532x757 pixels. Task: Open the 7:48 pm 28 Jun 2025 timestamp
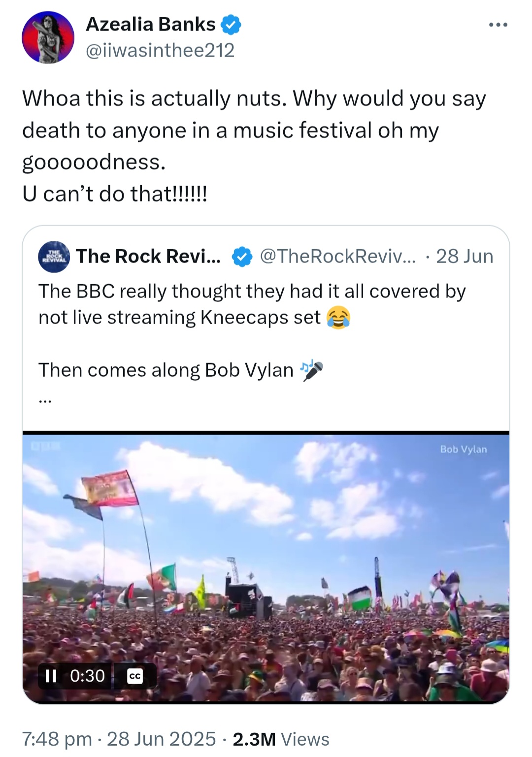point(119,739)
